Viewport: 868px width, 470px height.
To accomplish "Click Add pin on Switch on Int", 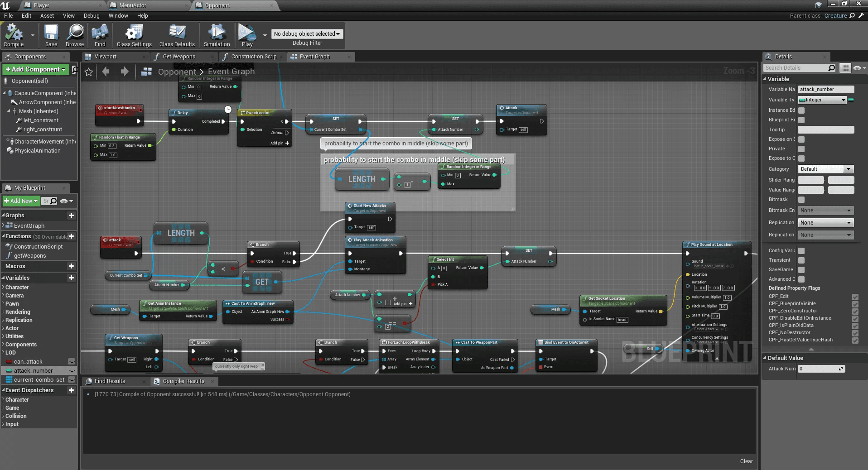I will 280,143.
